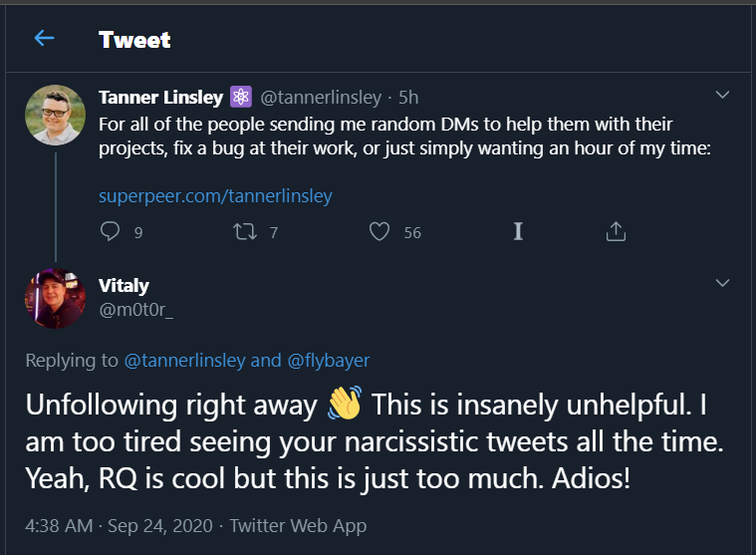This screenshot has width=756, height=555.
Task: Open @tannerlinsley mention in Replying to
Action: [184, 361]
